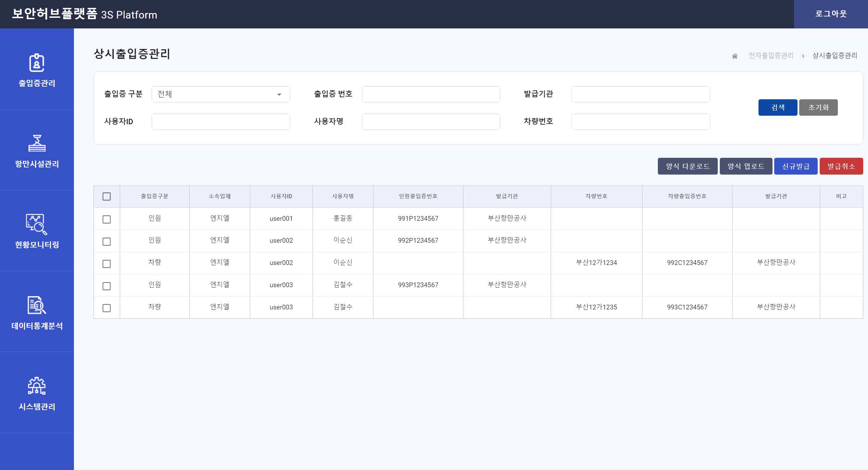Screen dimensions: 868x470
Task: Click the 부산12가1234 cell
Action: (x=597, y=263)
